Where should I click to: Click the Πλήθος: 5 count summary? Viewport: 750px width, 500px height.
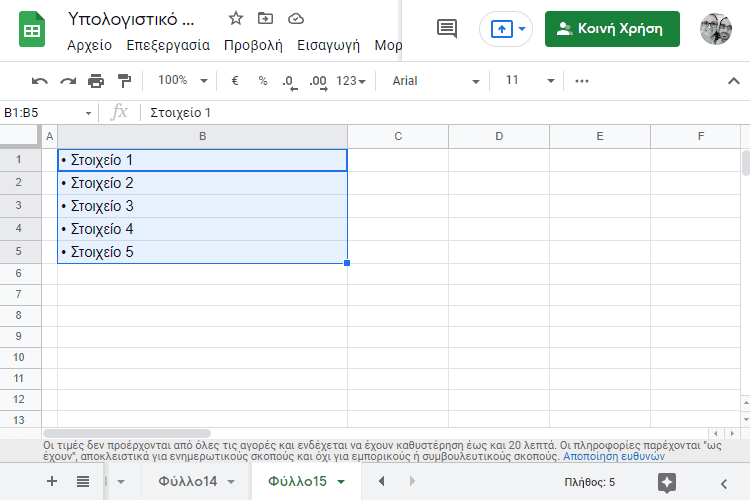tap(589, 482)
